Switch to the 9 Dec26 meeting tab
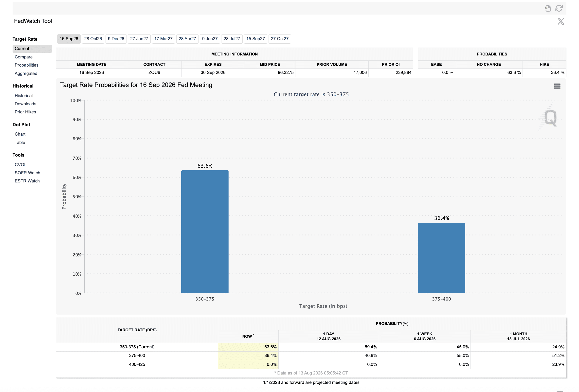 point(116,39)
